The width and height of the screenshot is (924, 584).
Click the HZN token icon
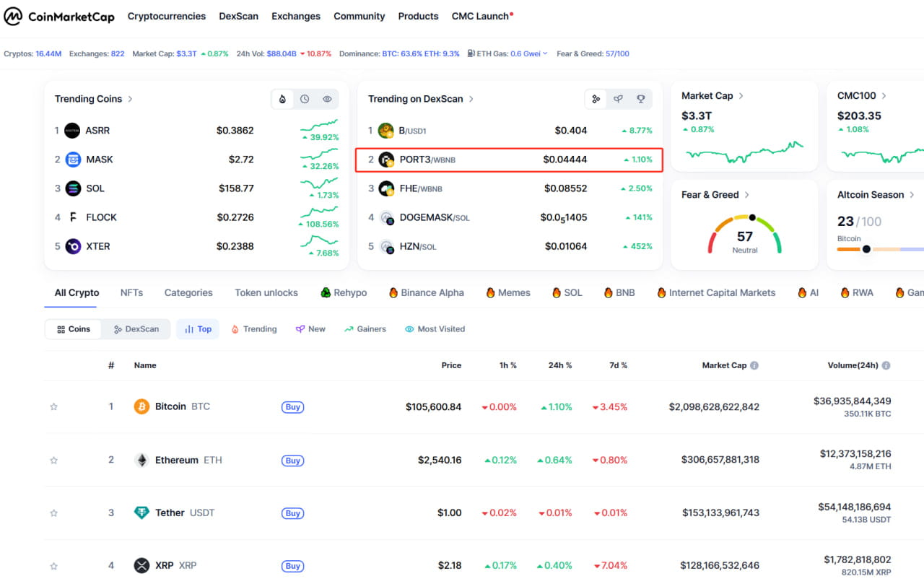pyautogui.click(x=386, y=246)
